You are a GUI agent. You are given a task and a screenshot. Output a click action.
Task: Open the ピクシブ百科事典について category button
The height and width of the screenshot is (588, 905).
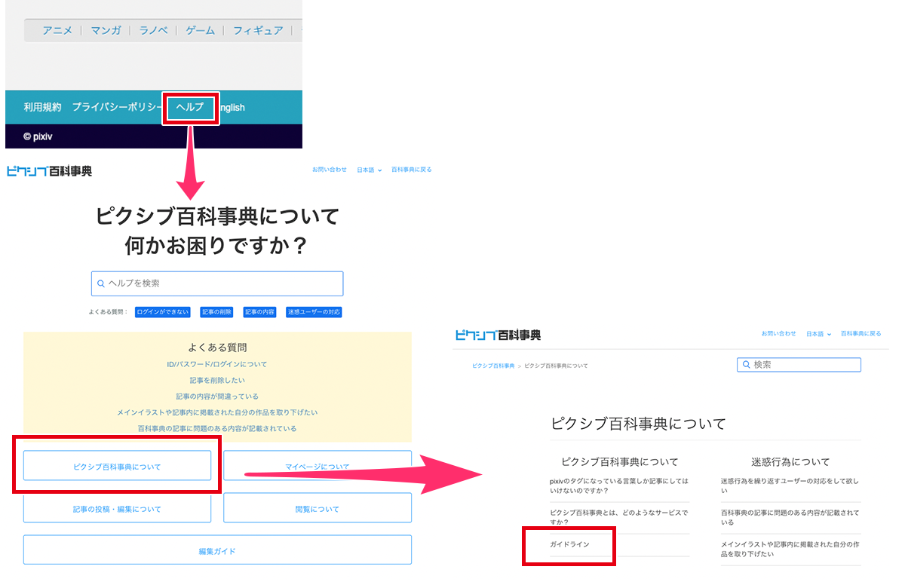[117, 467]
